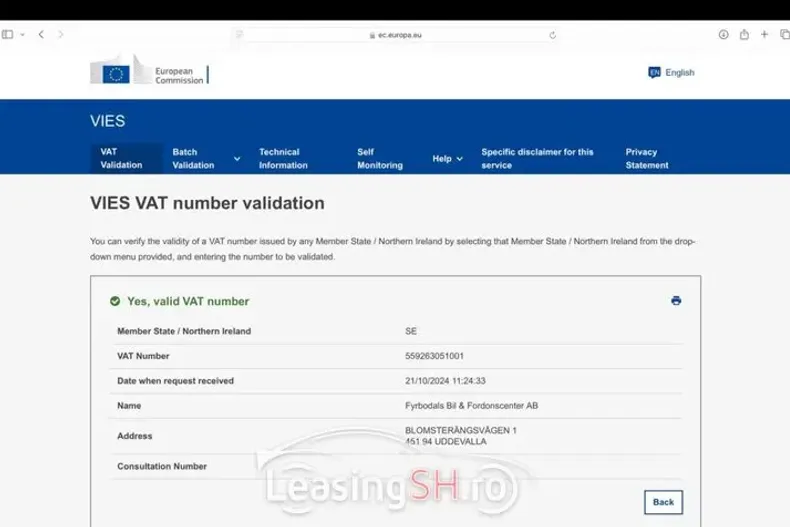Toggle the Safari sidebar icon
Screen dimensions: 790x527
coord(9,34)
